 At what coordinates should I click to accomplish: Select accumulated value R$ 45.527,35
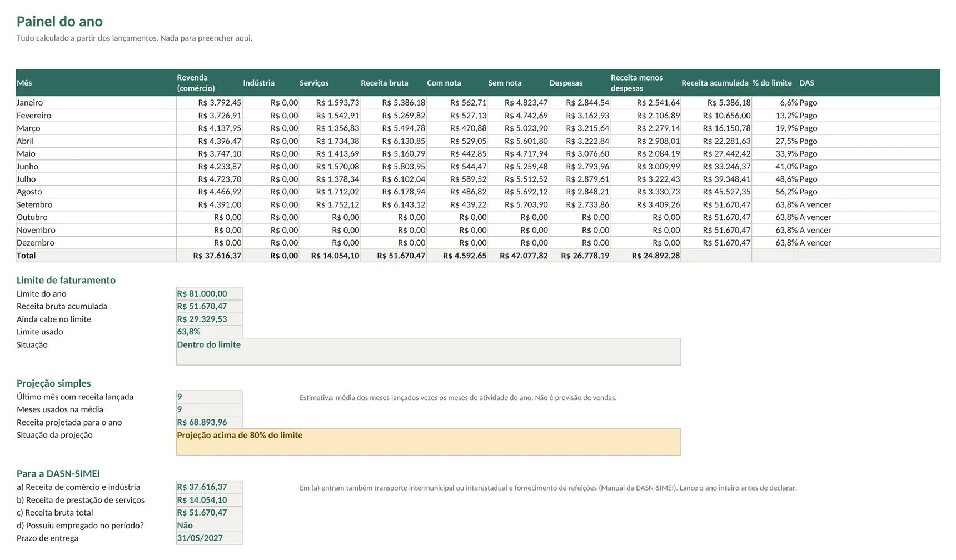(716, 192)
